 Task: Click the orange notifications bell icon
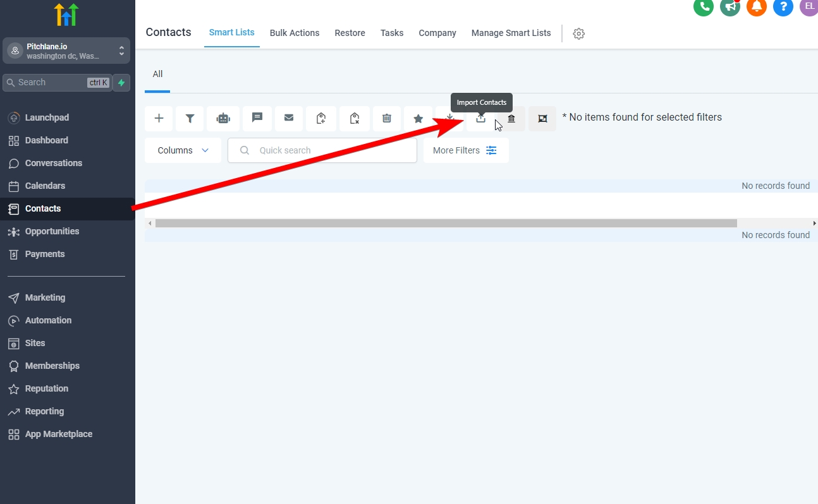point(755,6)
